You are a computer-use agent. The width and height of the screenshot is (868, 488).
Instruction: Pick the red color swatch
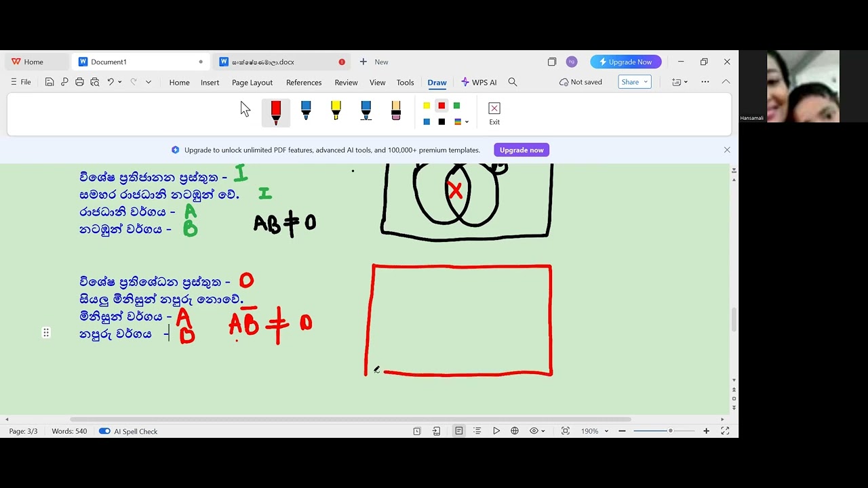point(441,105)
